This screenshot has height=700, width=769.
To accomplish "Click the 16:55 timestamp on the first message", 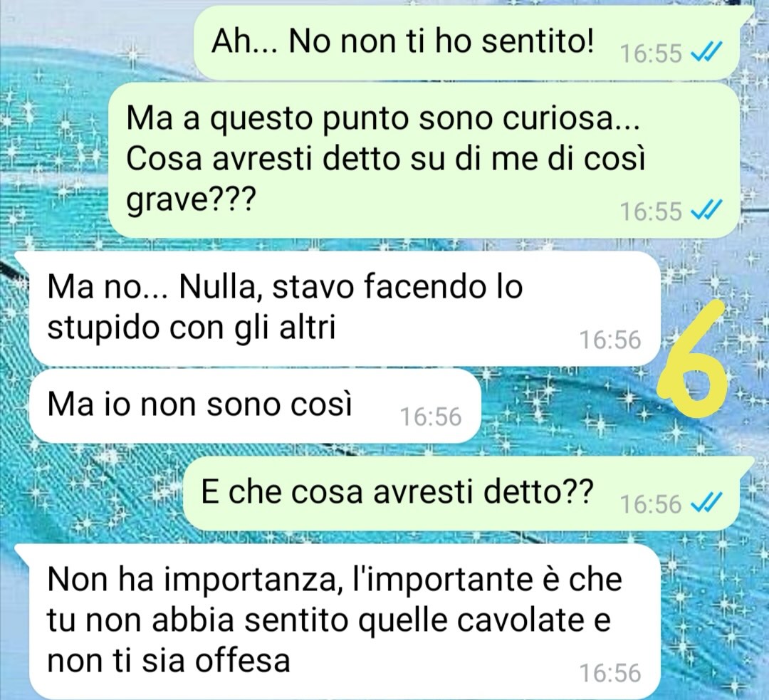I will click(651, 53).
